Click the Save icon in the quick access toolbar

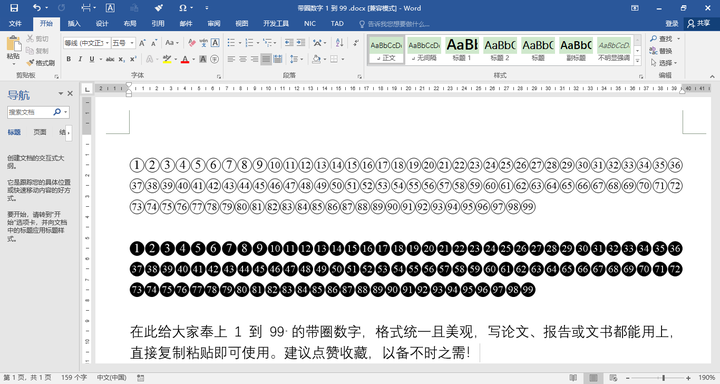click(14, 8)
